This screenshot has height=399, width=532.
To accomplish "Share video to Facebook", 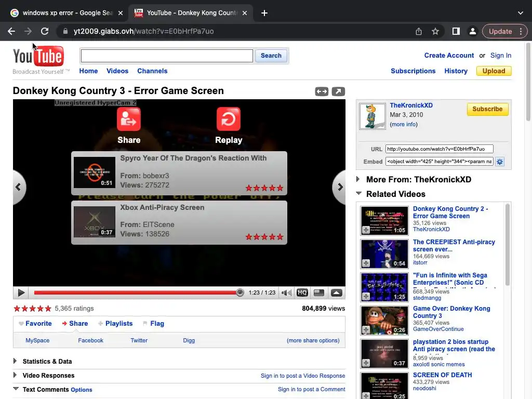I will (90, 340).
